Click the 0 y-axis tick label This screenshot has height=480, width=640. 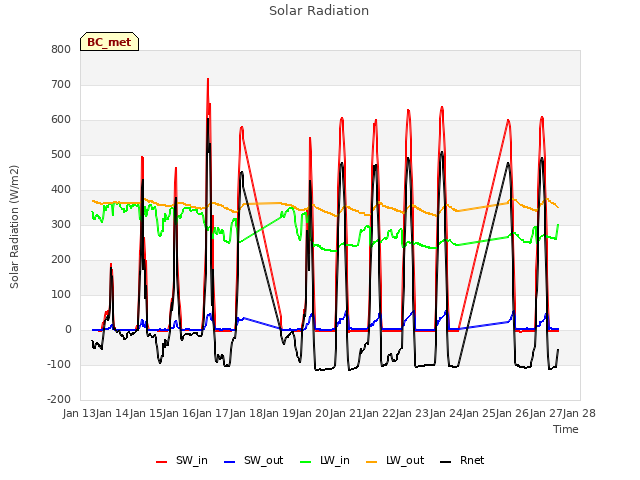(x=68, y=330)
